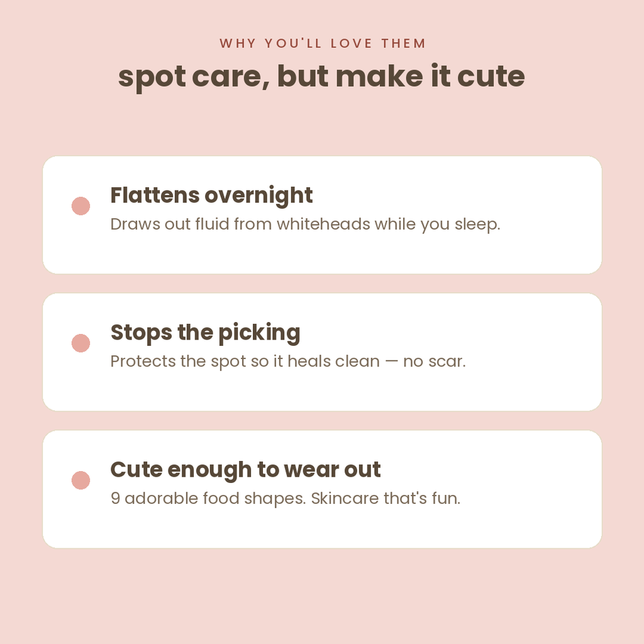Click the pink dot beside Flattens overnight
This screenshot has height=644, width=644.
(81, 206)
